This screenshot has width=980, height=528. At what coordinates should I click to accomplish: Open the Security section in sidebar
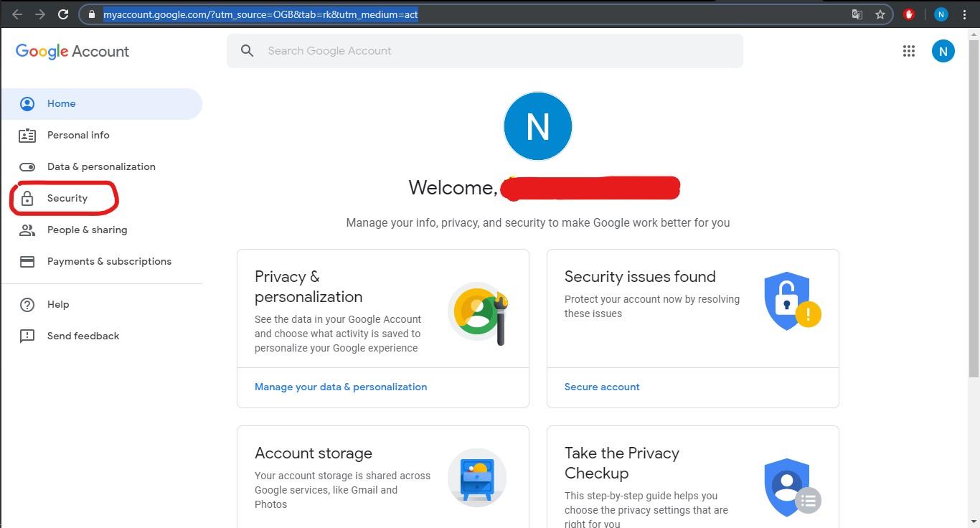67,198
